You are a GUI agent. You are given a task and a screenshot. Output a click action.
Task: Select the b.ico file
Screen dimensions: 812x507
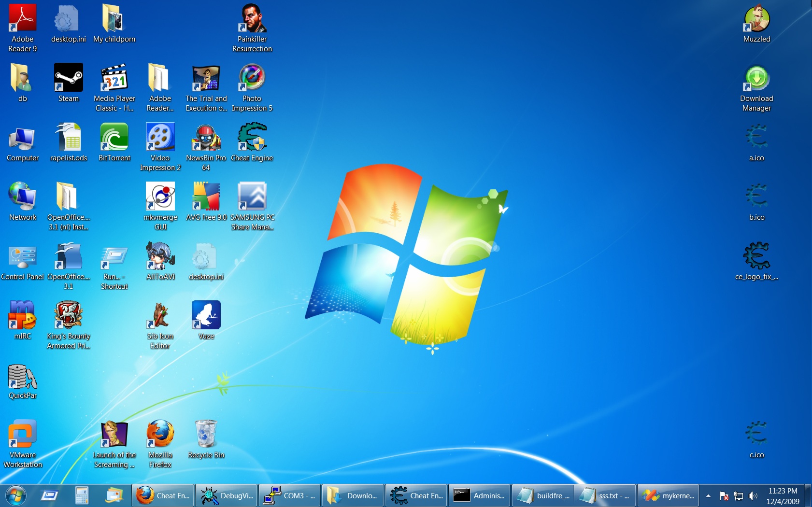point(756,202)
